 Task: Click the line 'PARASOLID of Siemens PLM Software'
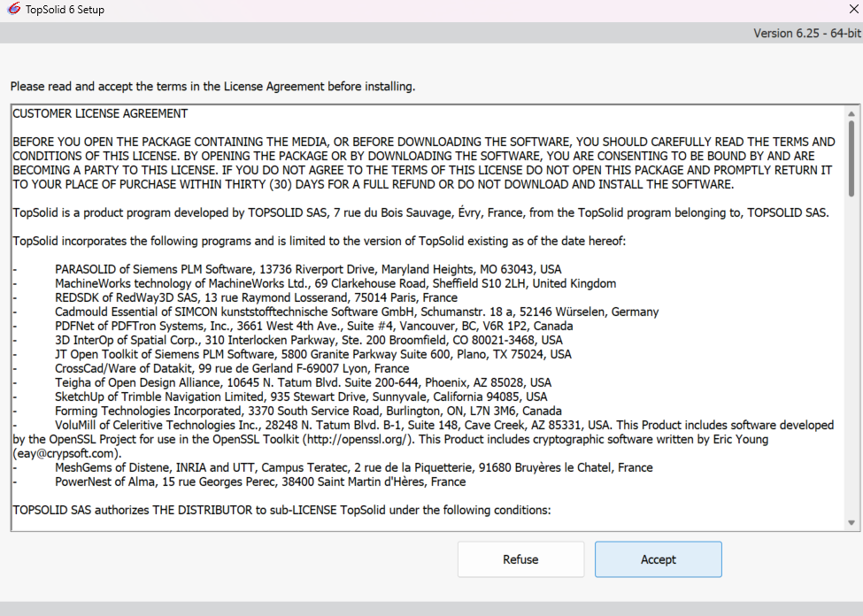[308, 269]
